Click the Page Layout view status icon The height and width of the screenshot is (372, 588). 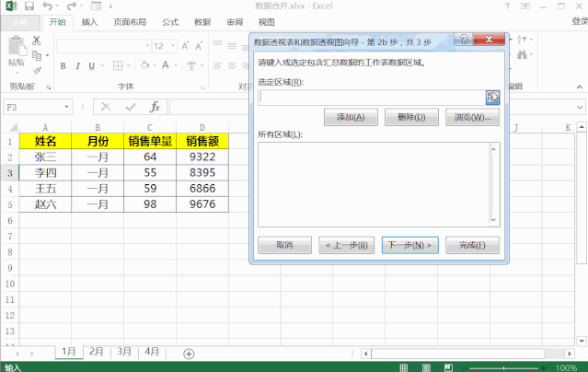pos(426,367)
